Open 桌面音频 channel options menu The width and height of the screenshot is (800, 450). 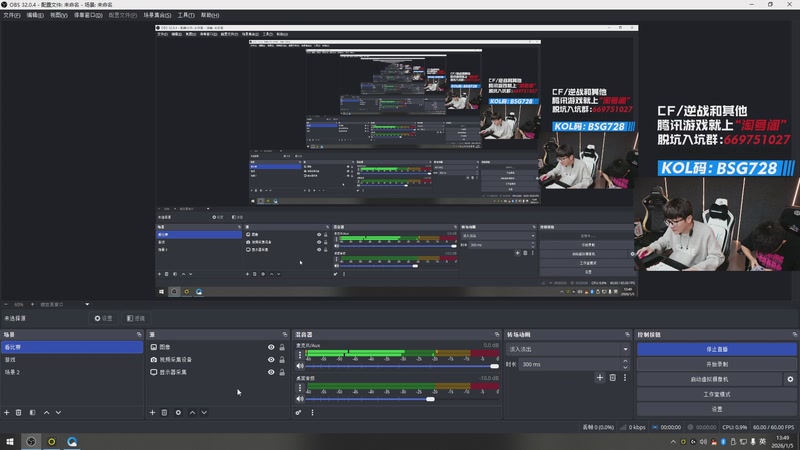click(x=300, y=388)
